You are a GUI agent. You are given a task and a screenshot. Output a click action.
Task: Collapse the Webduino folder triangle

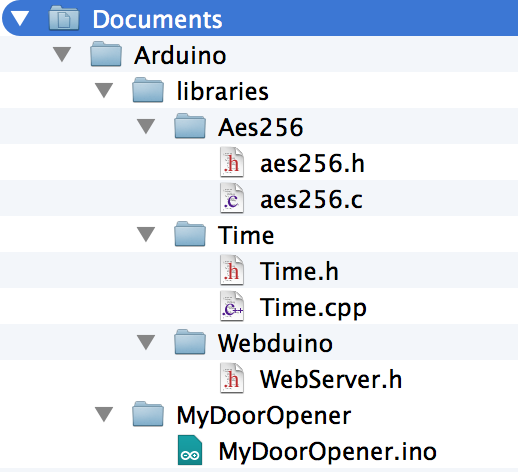(146, 342)
